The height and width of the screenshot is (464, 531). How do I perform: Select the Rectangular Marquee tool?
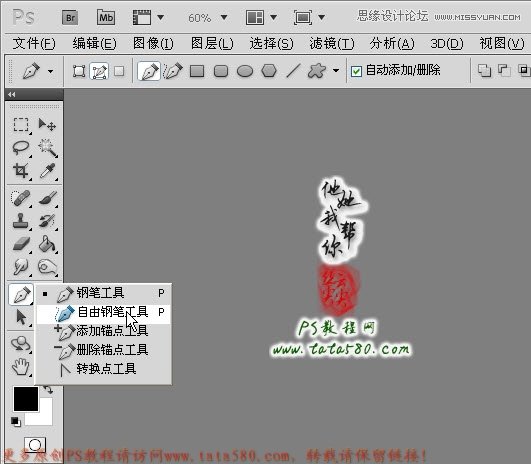click(21, 124)
